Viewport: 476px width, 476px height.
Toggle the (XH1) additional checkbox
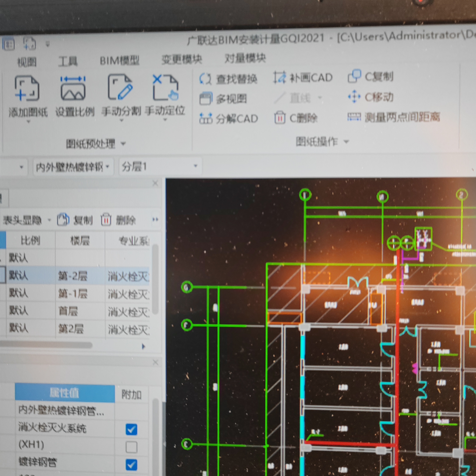(131, 447)
